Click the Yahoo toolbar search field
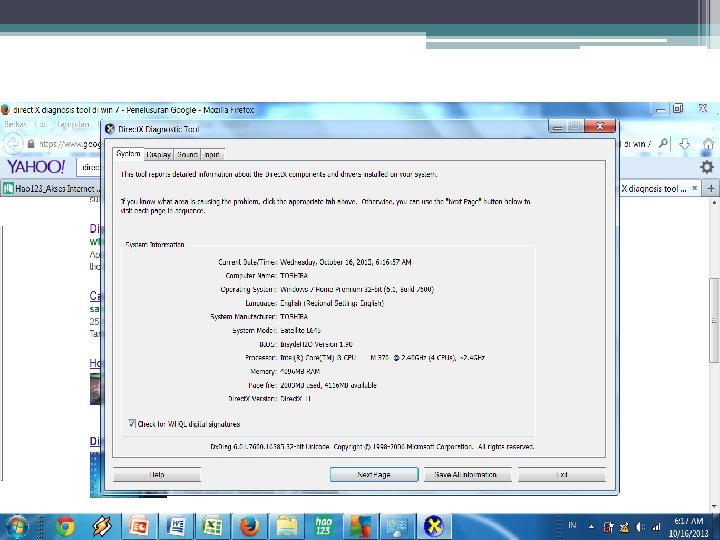 (89, 167)
